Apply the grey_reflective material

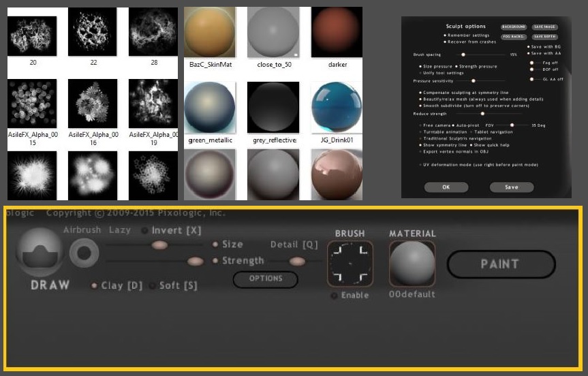tap(273, 107)
